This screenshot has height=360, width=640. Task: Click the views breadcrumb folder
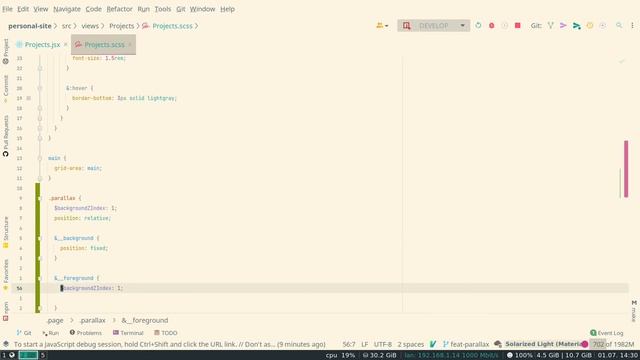pos(90,26)
